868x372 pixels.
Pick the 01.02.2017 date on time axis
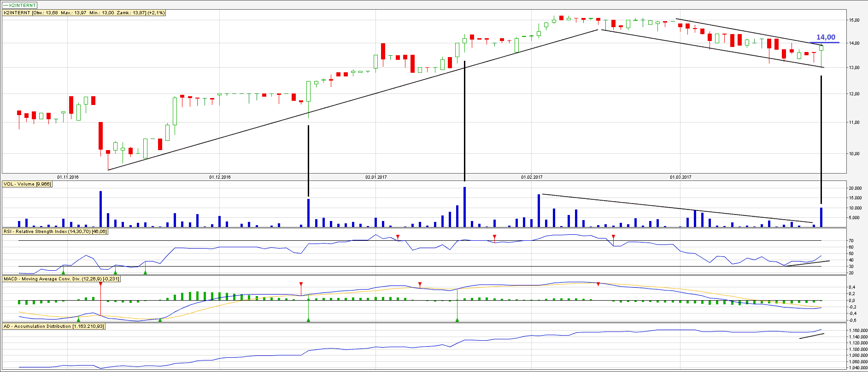[x=532, y=177]
